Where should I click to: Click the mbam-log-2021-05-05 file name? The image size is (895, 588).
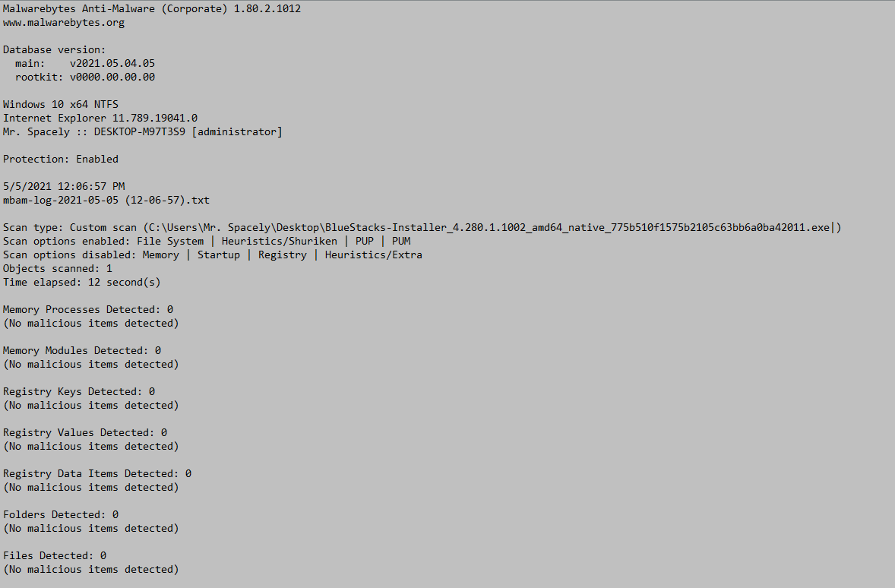click(x=106, y=201)
